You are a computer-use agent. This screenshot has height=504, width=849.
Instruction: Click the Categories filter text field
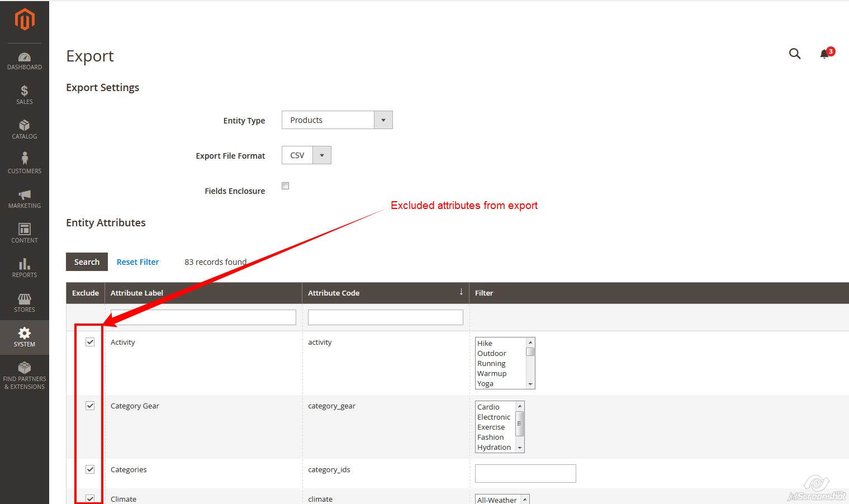525,473
